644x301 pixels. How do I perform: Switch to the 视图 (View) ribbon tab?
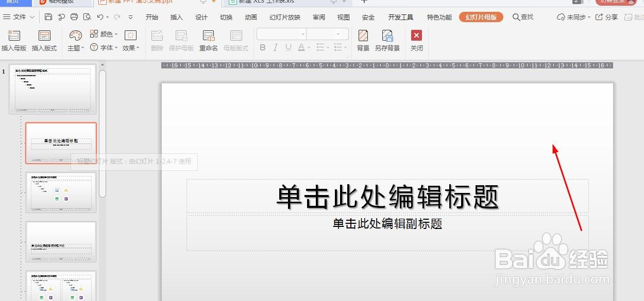pos(343,17)
